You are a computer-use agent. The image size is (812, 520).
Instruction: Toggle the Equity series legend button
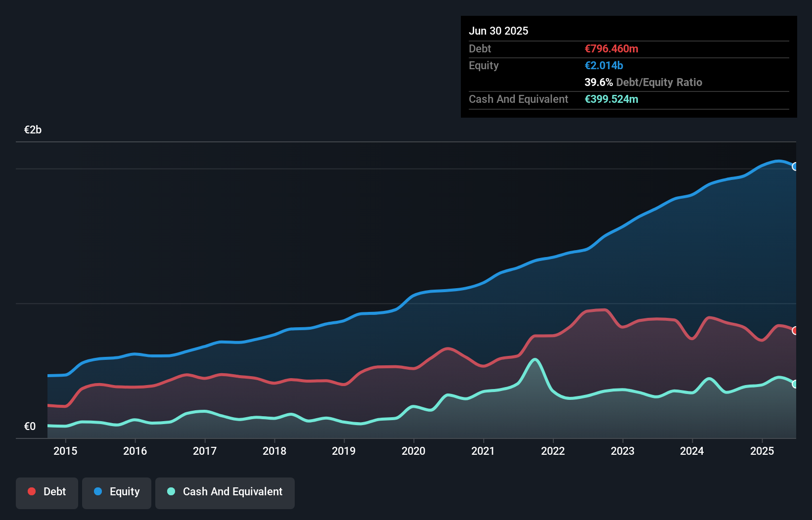click(117, 492)
